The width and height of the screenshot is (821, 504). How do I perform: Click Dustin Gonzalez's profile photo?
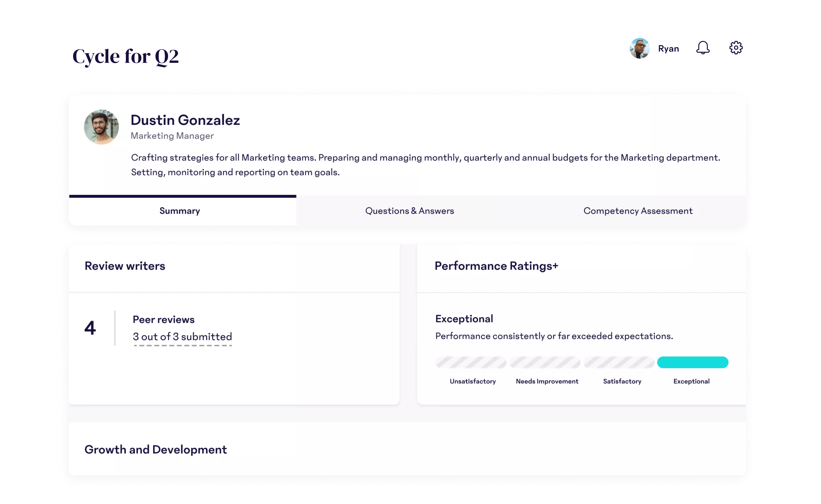(101, 127)
